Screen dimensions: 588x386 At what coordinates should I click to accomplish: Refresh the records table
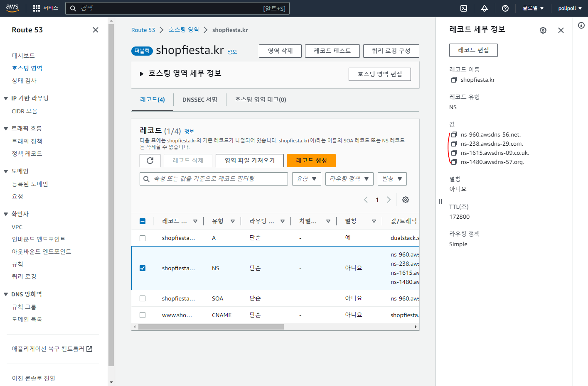tap(150, 161)
